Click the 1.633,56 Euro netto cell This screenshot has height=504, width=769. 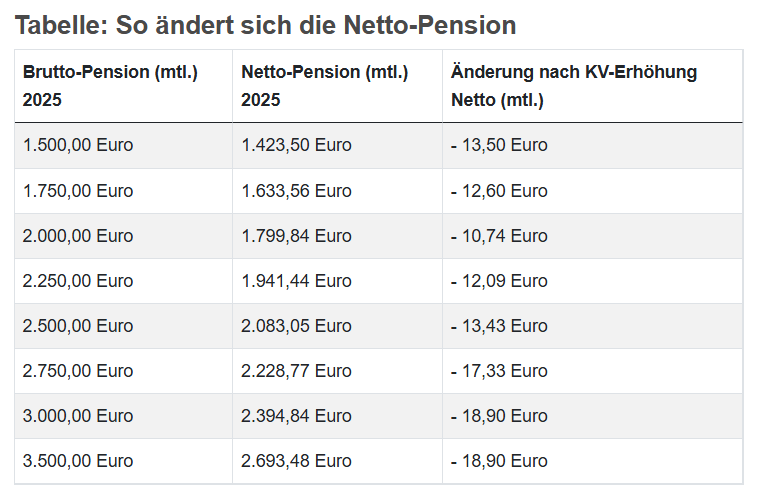point(296,191)
